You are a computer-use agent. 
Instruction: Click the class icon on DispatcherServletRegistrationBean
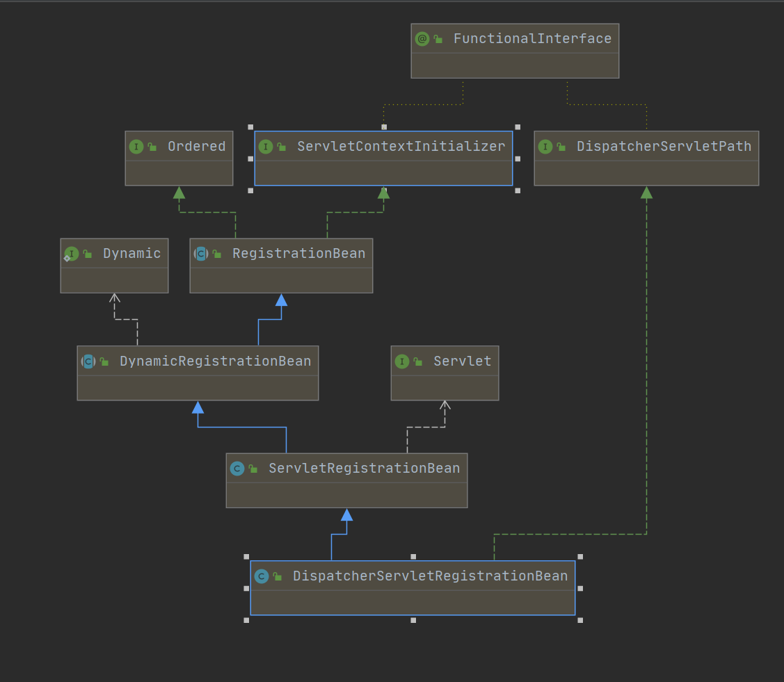[x=262, y=576]
